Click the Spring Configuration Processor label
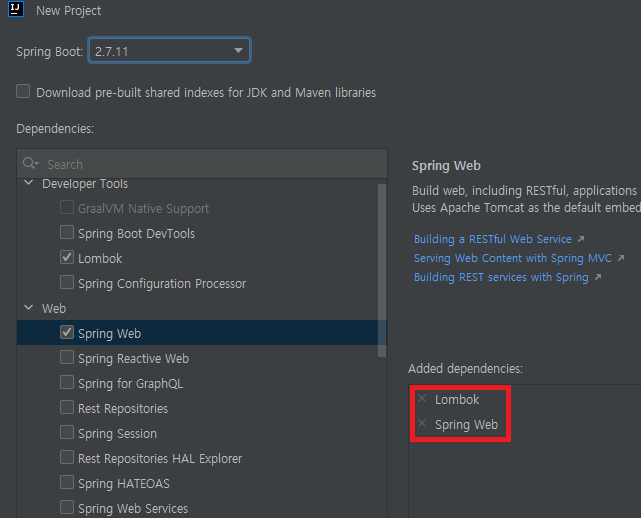The image size is (641, 518). (162, 284)
